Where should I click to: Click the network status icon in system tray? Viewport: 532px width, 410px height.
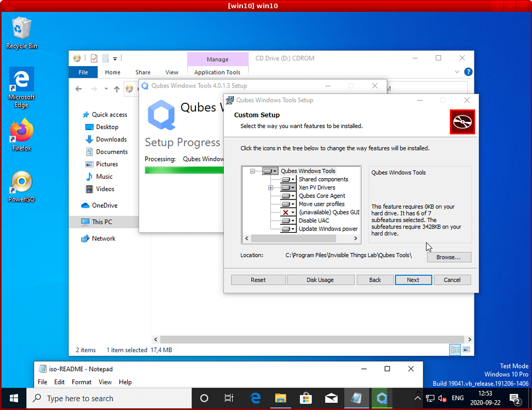(430, 398)
